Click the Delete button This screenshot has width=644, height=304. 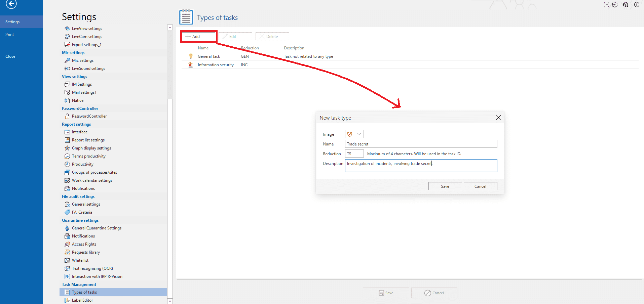[x=272, y=36]
